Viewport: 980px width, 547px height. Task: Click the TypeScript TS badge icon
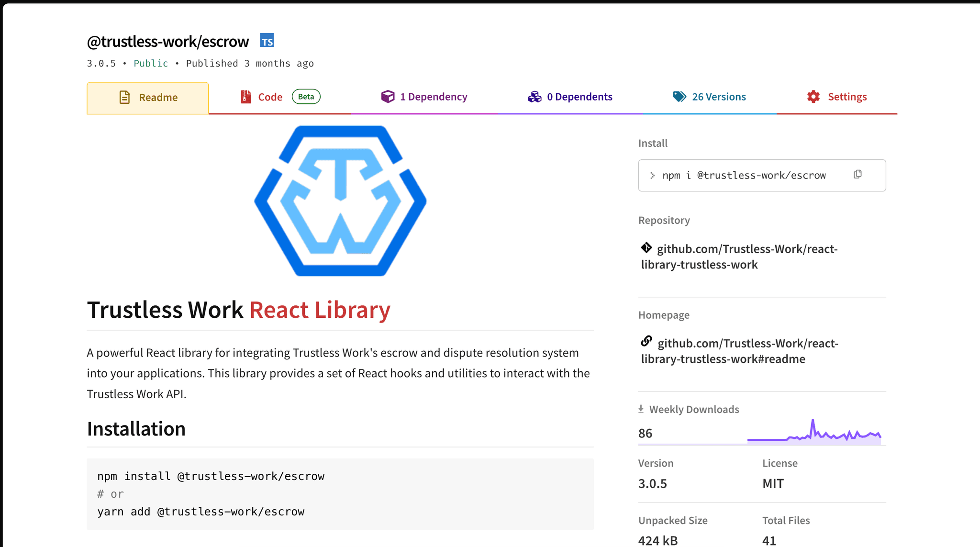coord(267,41)
